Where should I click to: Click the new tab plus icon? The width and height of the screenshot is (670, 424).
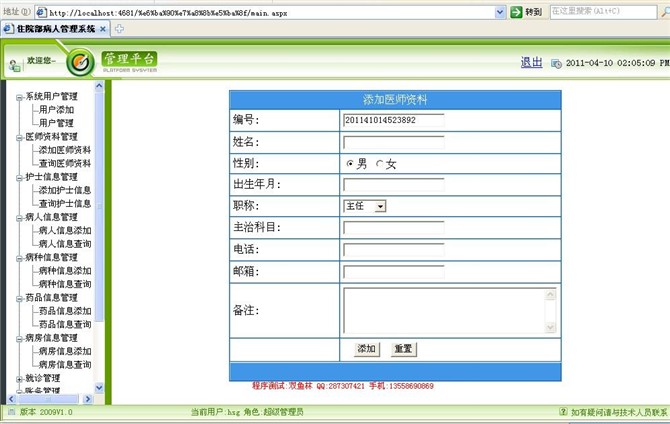[119, 29]
